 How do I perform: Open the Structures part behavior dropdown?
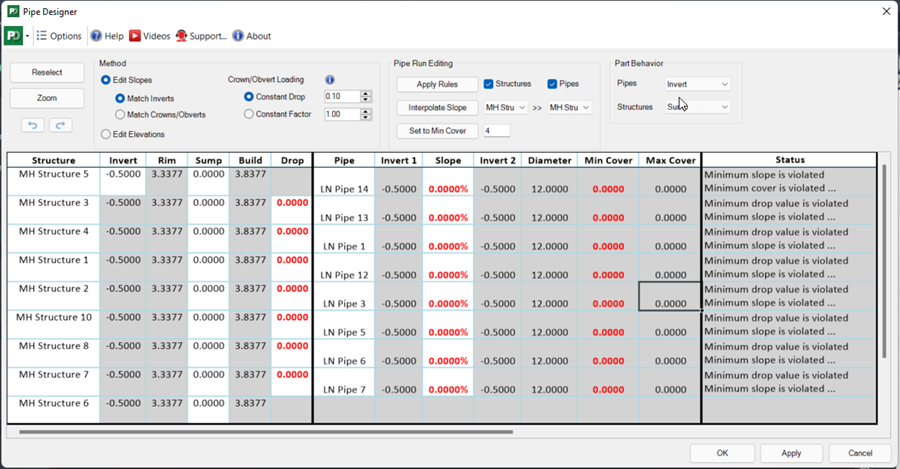697,107
